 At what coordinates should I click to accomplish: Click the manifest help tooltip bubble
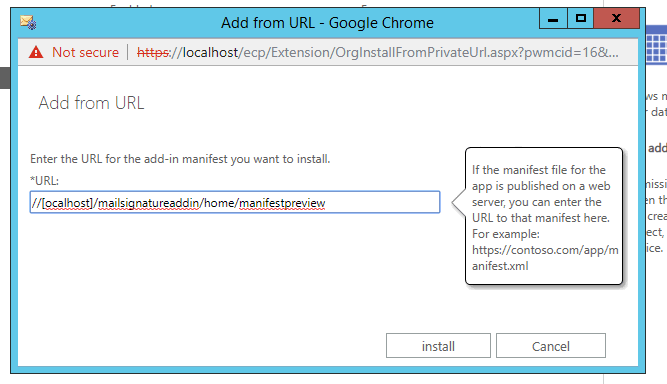tap(544, 216)
